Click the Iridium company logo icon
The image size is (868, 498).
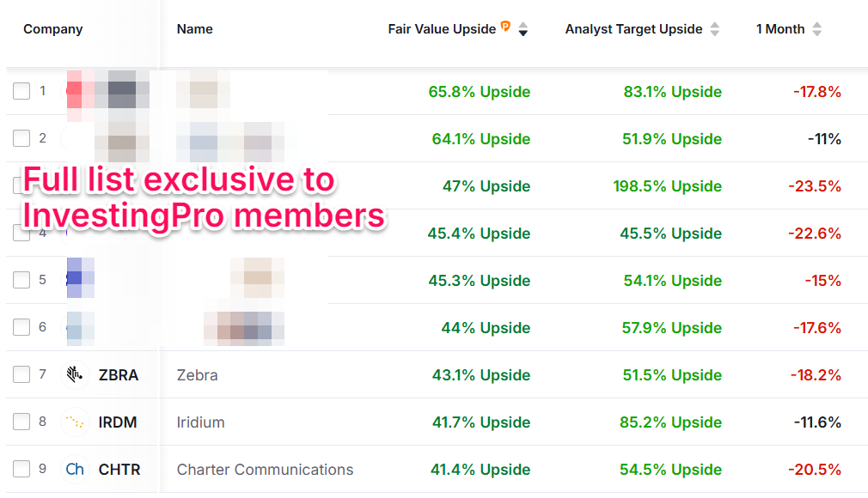pyautogui.click(x=76, y=422)
